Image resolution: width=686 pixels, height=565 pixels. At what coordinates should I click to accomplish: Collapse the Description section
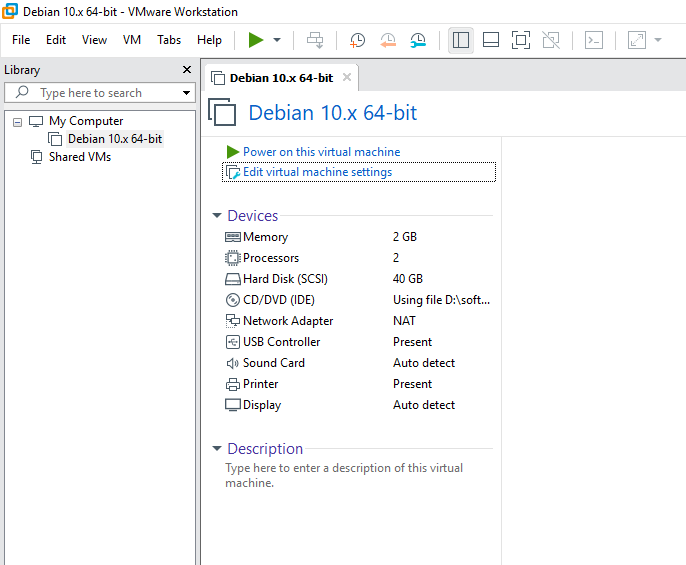point(217,448)
